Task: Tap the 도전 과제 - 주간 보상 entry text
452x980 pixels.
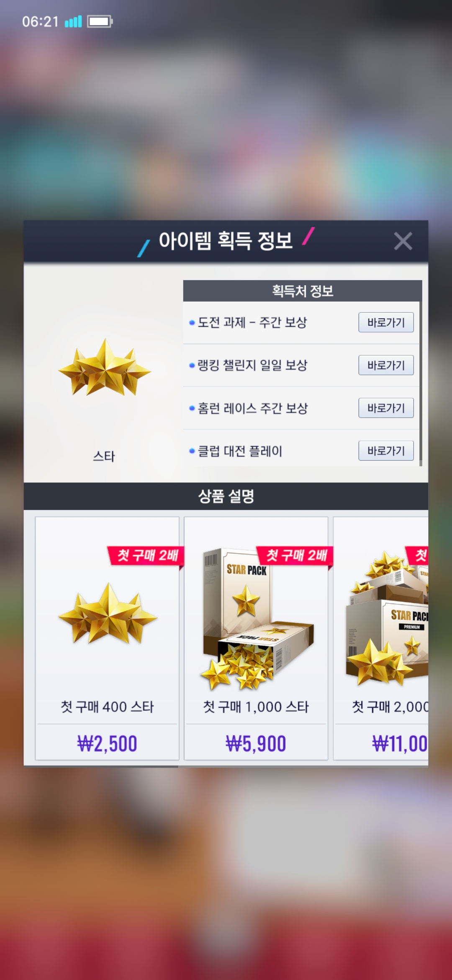Action: 252,322
